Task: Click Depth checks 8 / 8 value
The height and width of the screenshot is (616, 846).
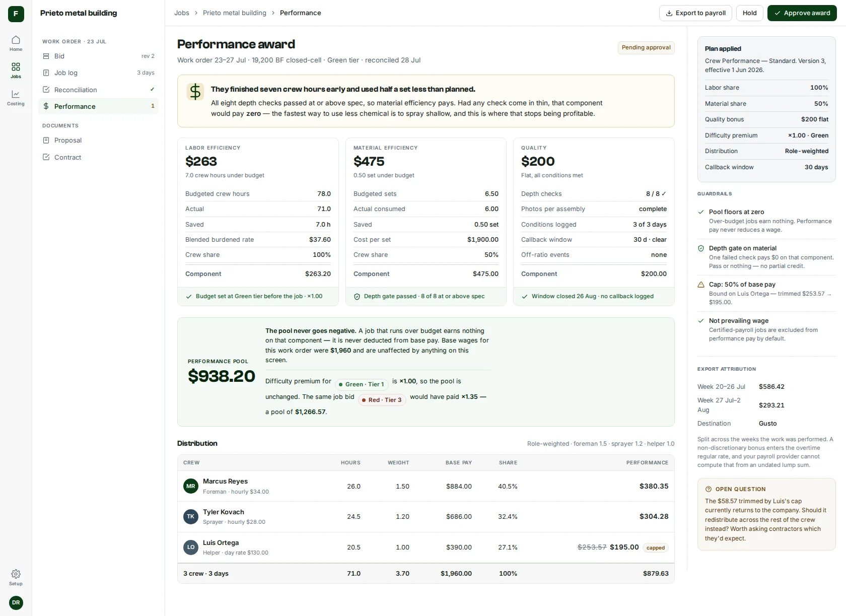Action: point(656,194)
